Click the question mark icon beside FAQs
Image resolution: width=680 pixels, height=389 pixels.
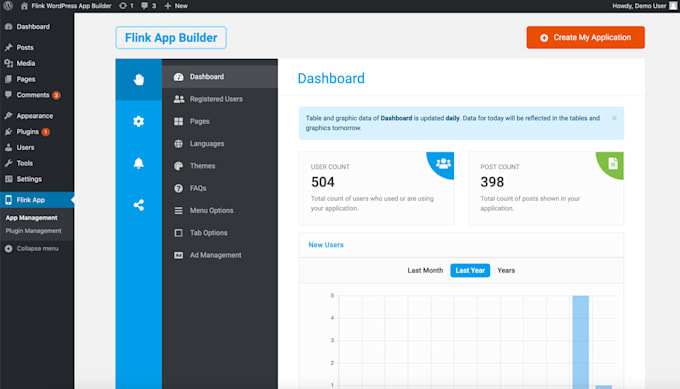point(178,188)
